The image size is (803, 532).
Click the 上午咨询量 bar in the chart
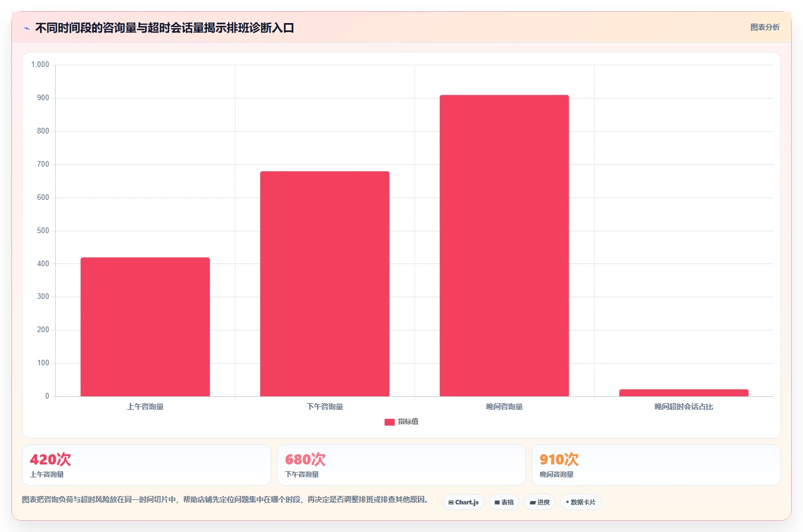click(x=145, y=327)
